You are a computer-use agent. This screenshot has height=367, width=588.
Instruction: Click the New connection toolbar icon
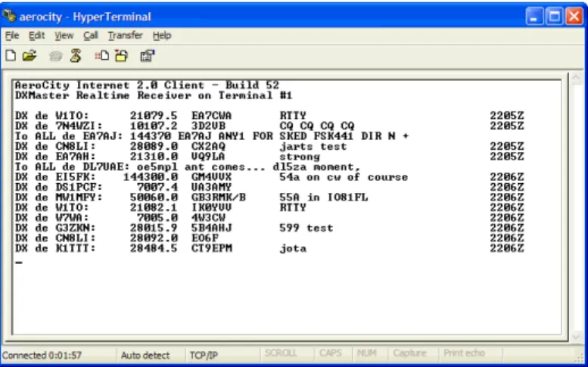click(11, 56)
